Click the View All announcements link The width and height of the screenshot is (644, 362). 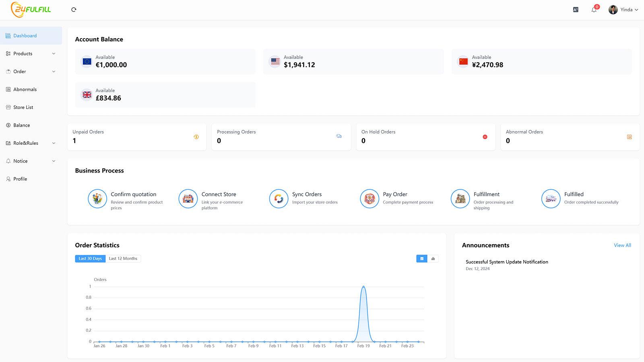[x=622, y=245]
